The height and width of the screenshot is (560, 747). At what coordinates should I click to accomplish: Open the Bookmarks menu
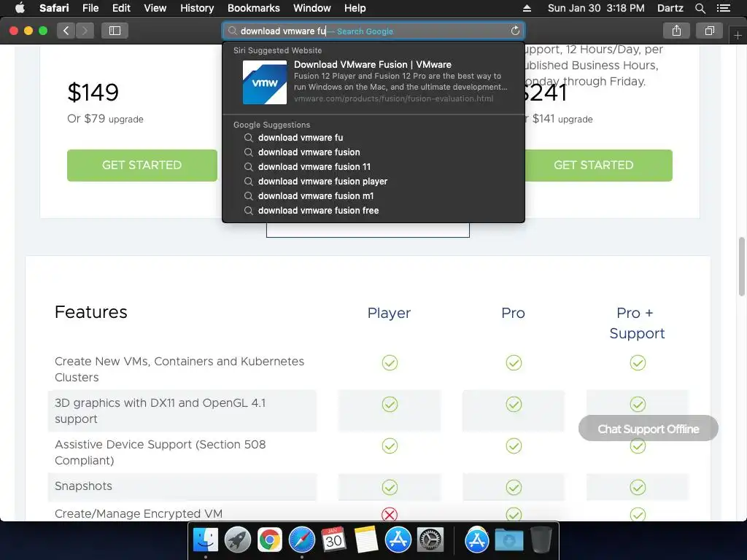tap(253, 8)
